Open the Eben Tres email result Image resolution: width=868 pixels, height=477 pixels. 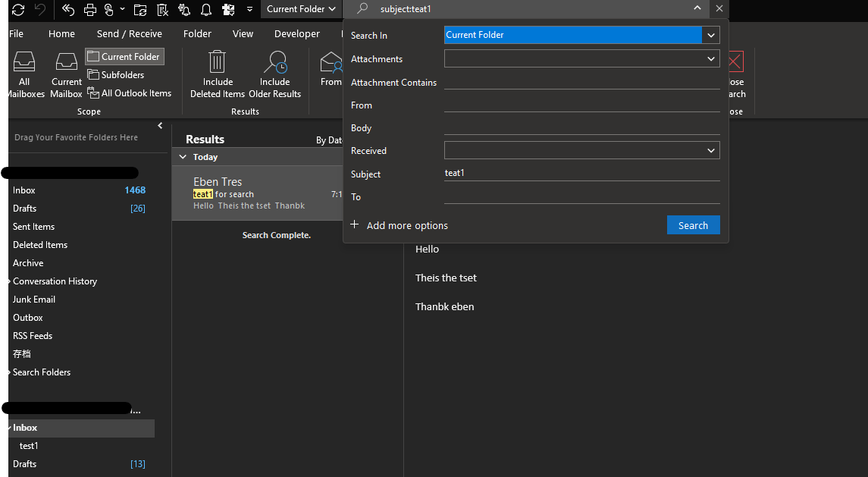click(x=258, y=193)
